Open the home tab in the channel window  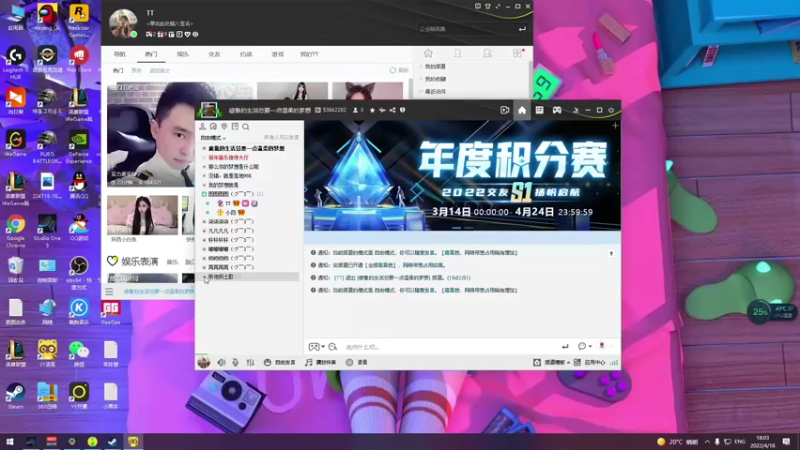point(521,110)
